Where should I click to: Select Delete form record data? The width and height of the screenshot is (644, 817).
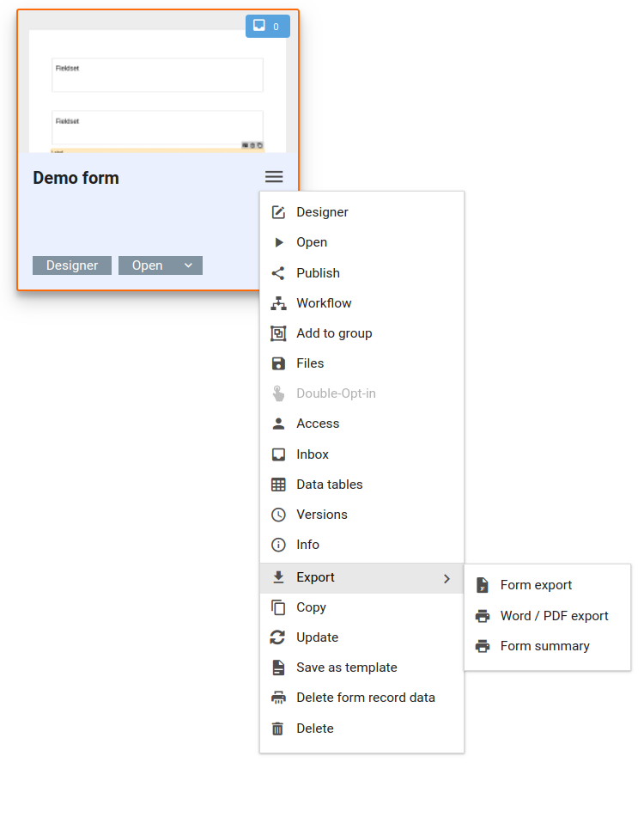tap(365, 698)
